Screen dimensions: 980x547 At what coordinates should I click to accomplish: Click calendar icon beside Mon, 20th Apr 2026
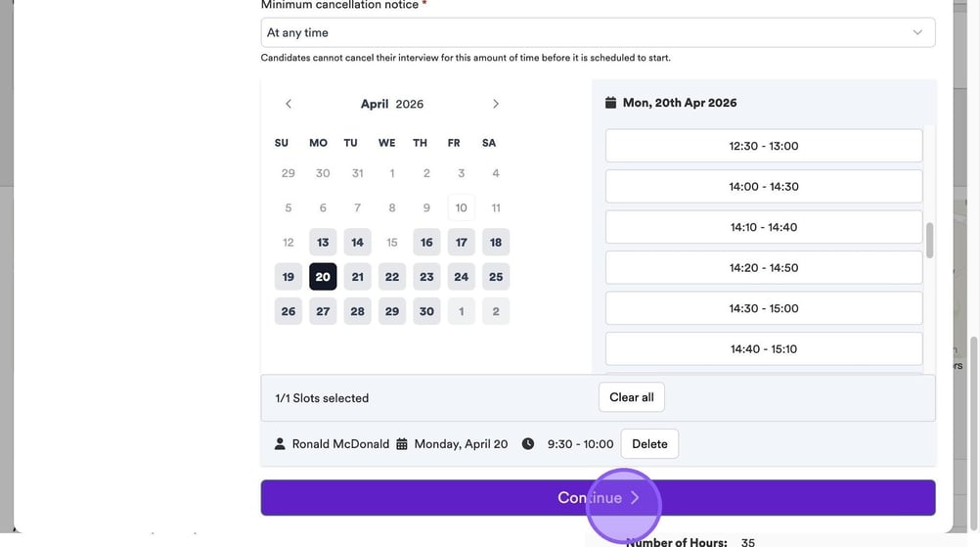[611, 103]
